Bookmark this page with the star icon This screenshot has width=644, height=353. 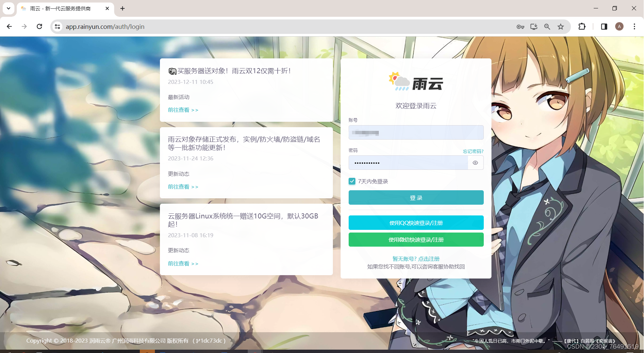coord(561,27)
